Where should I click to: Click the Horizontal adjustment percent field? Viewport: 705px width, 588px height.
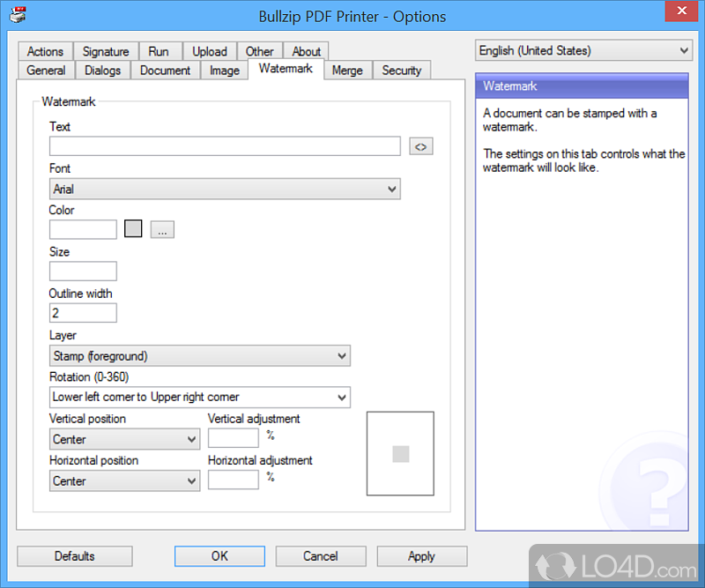coord(234,480)
